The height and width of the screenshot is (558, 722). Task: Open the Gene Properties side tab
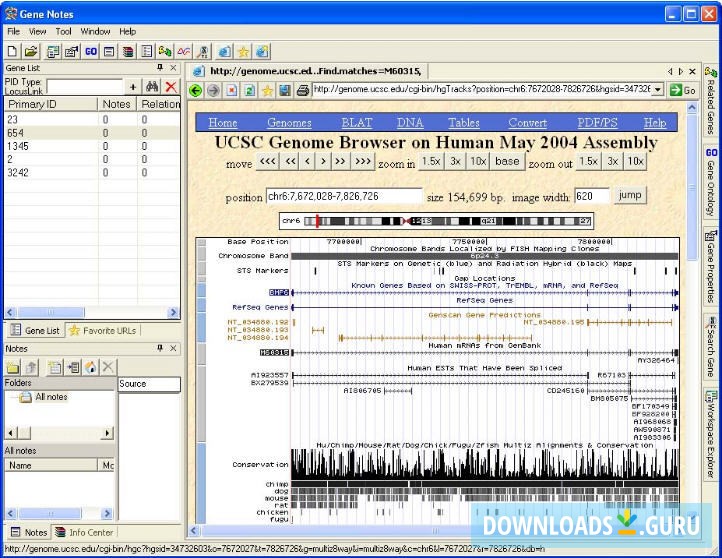point(710,266)
